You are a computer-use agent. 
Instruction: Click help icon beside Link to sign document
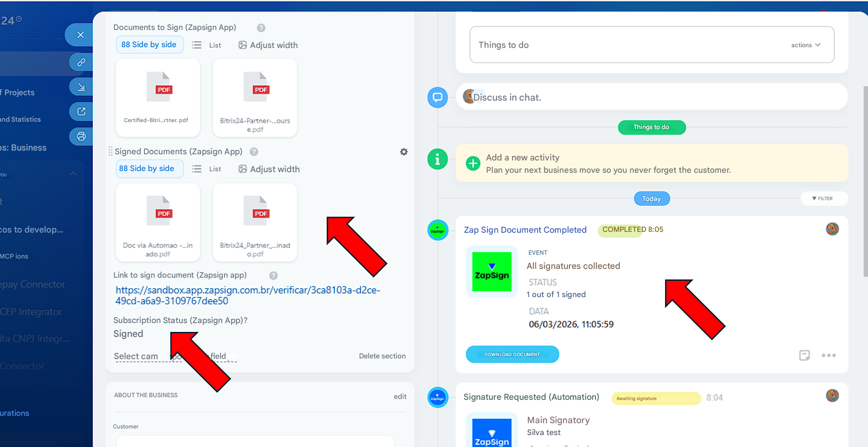tap(273, 276)
